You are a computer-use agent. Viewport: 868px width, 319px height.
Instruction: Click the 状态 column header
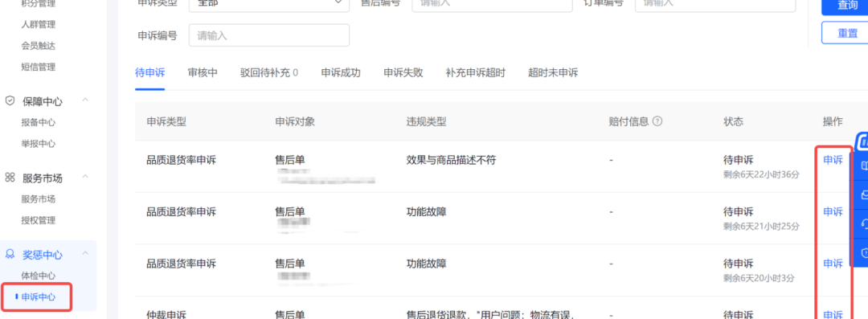[734, 122]
